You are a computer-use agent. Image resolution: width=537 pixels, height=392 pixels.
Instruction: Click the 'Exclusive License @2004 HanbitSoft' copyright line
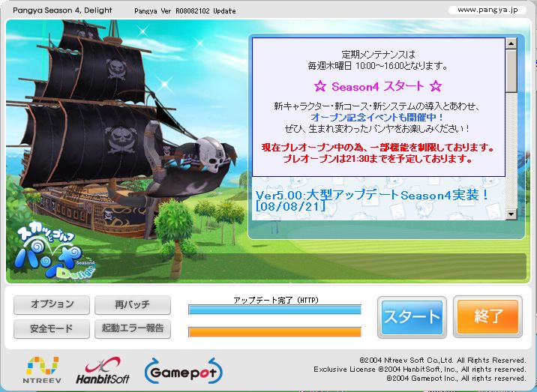click(x=420, y=370)
